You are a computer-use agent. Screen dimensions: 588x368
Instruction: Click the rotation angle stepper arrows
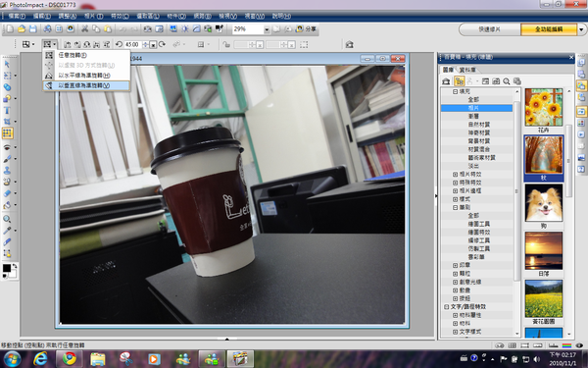click(x=145, y=45)
